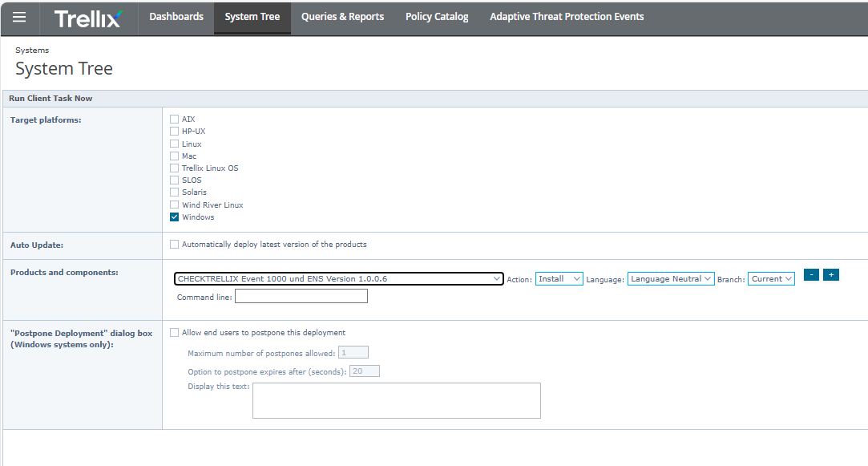
Task: Click the minus button to remove product row
Action: [x=811, y=275]
